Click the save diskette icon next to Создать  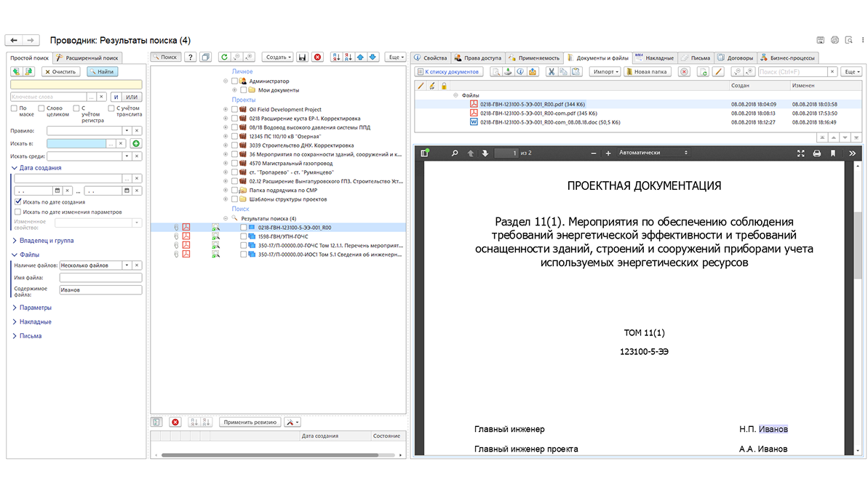(302, 57)
